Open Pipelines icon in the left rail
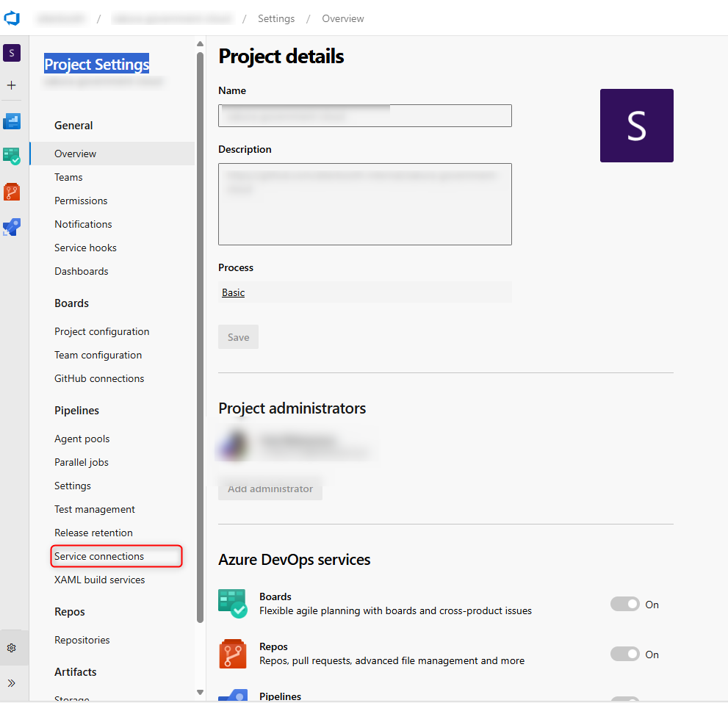The height and width of the screenshot is (703, 728). pos(12,227)
